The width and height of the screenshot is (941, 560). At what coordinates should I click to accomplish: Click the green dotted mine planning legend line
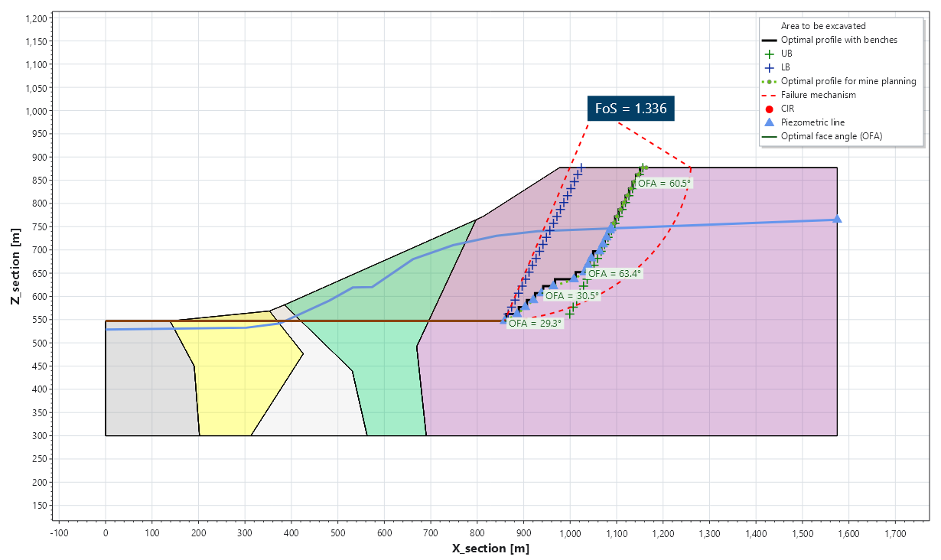(770, 81)
